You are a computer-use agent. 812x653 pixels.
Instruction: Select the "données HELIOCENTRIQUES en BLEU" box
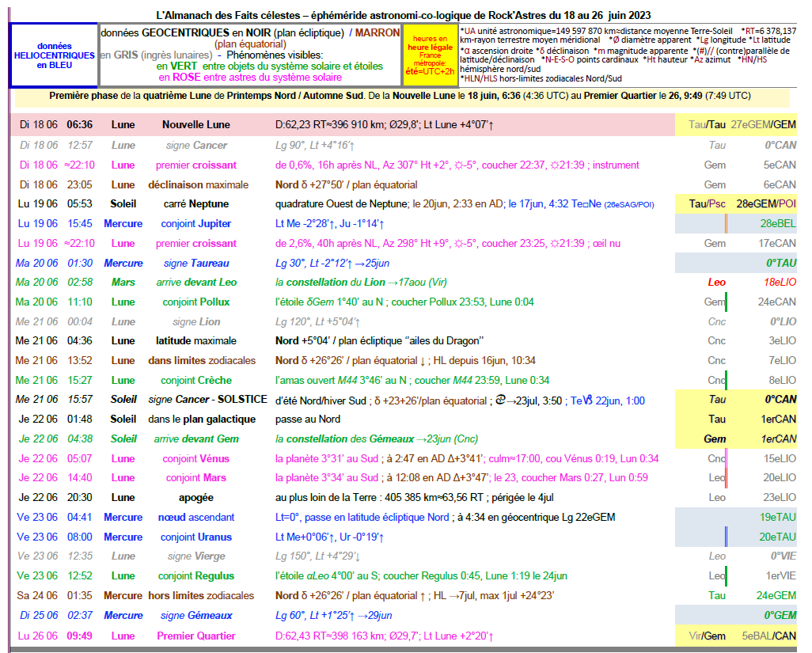[54, 55]
